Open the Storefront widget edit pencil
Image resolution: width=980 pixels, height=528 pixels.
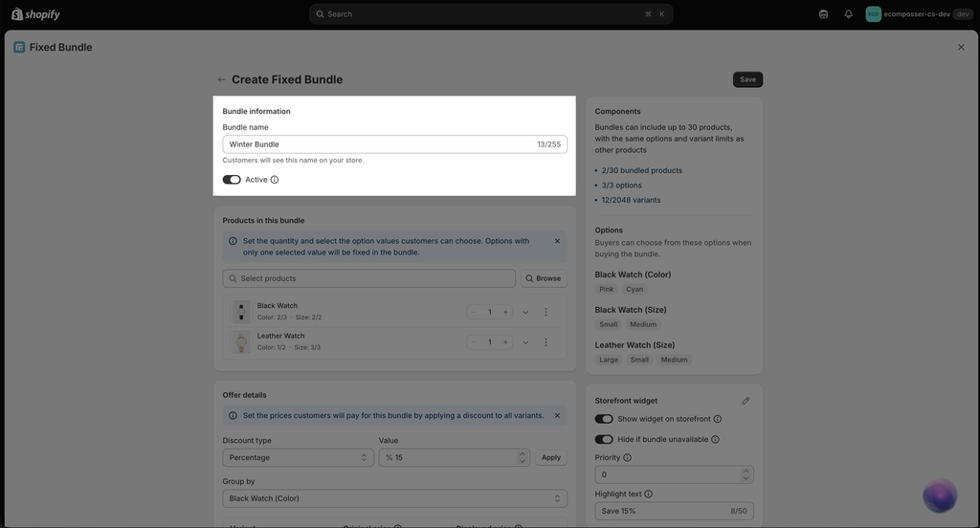[746, 401]
